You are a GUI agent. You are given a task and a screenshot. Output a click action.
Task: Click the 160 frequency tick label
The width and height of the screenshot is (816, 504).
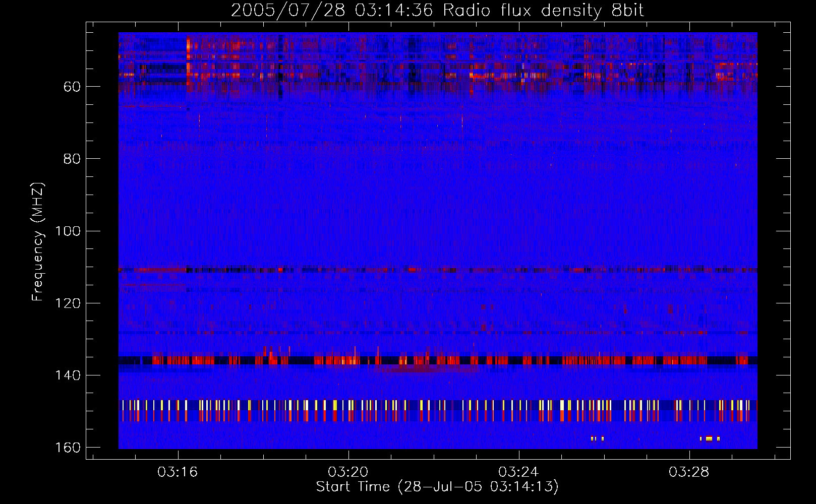[68, 448]
